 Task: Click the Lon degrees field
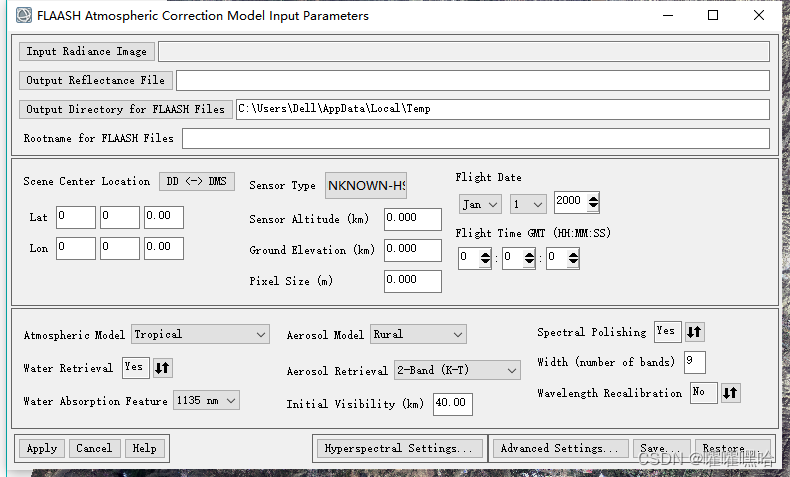76,248
